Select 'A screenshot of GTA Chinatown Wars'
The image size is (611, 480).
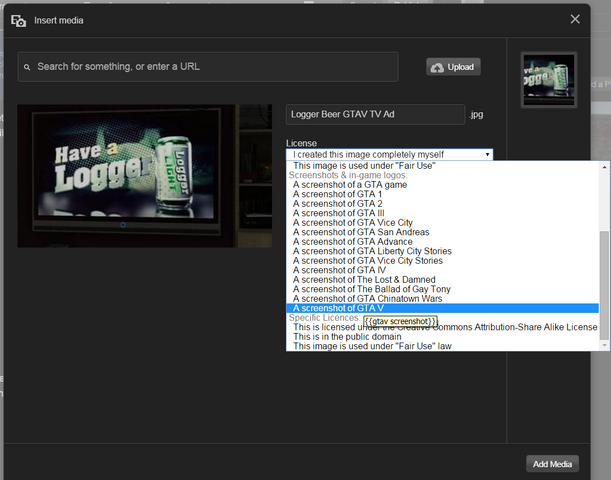click(x=443, y=299)
